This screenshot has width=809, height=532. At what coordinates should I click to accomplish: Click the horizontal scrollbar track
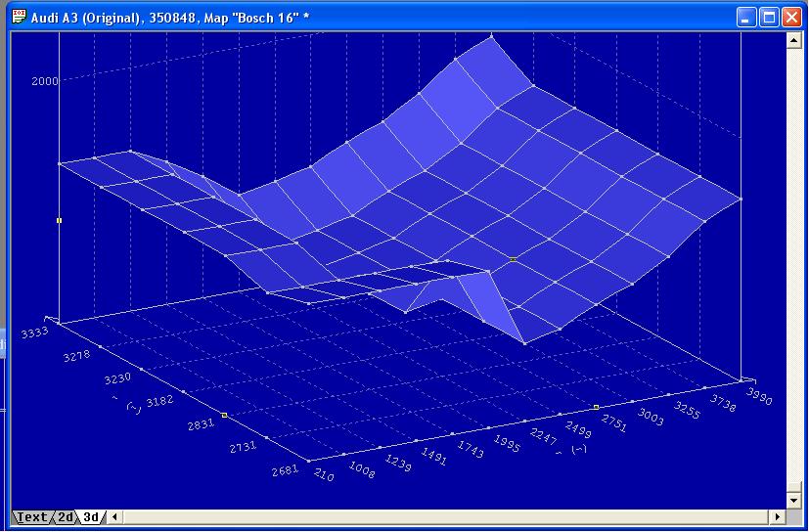click(440, 516)
